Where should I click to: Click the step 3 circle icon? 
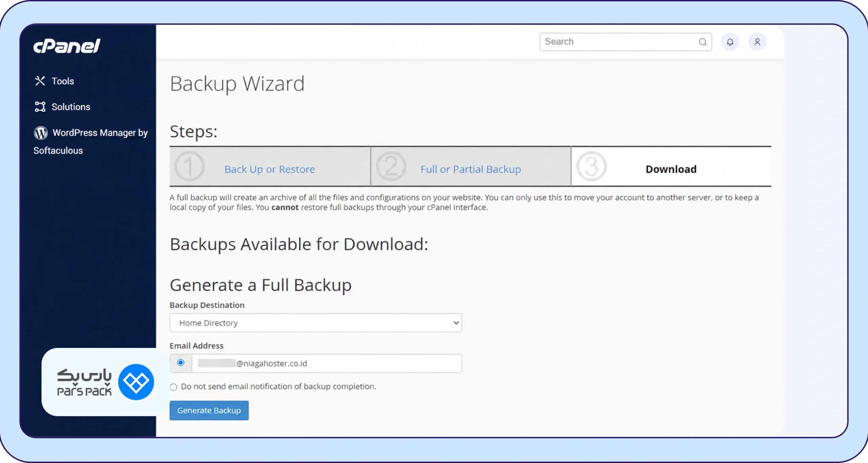pyautogui.click(x=591, y=166)
